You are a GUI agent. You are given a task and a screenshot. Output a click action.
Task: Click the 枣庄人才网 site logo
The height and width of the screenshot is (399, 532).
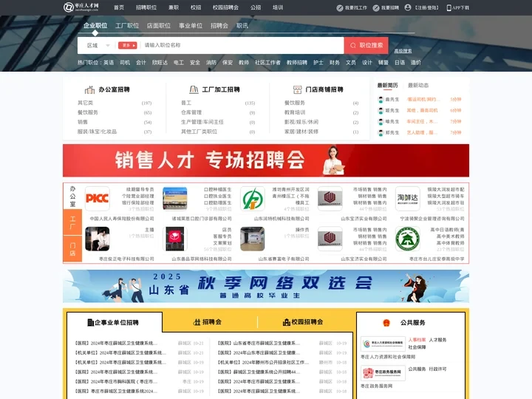click(81, 7)
